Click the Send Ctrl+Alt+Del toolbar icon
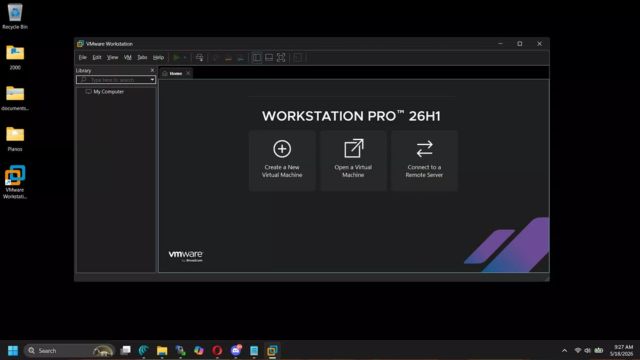640x360 pixels. (200, 58)
